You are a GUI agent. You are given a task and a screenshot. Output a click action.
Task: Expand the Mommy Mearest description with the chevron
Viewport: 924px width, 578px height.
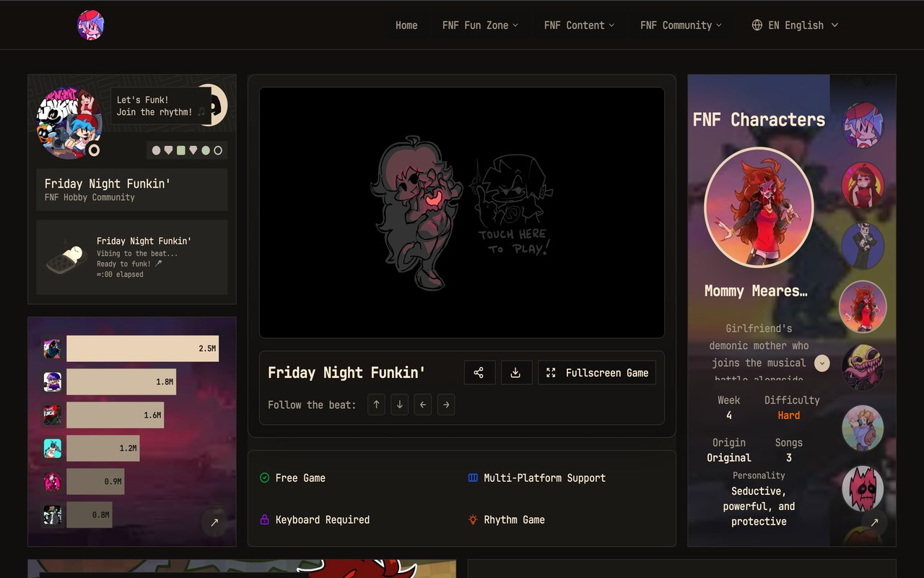pyautogui.click(x=821, y=363)
